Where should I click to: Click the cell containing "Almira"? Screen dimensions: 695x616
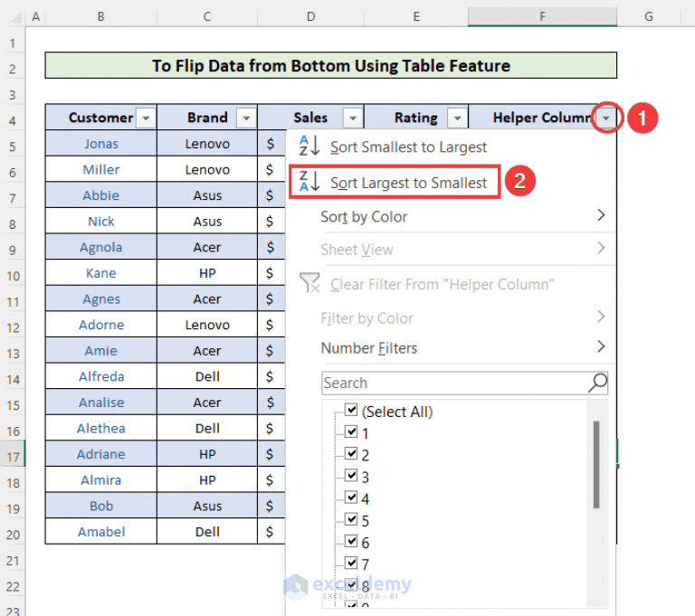[101, 479]
